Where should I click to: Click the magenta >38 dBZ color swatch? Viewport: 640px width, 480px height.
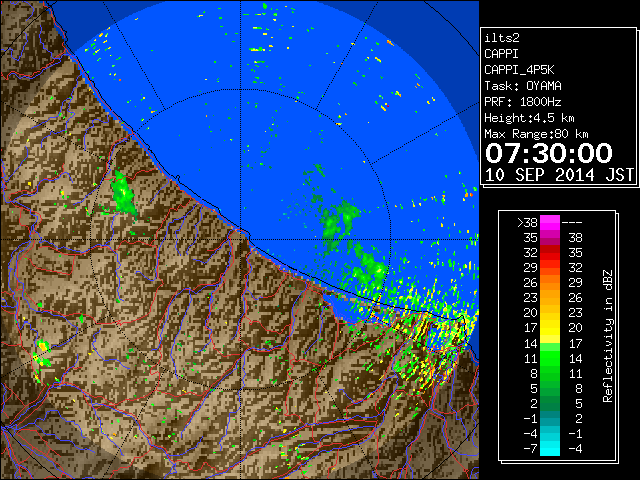point(550,223)
